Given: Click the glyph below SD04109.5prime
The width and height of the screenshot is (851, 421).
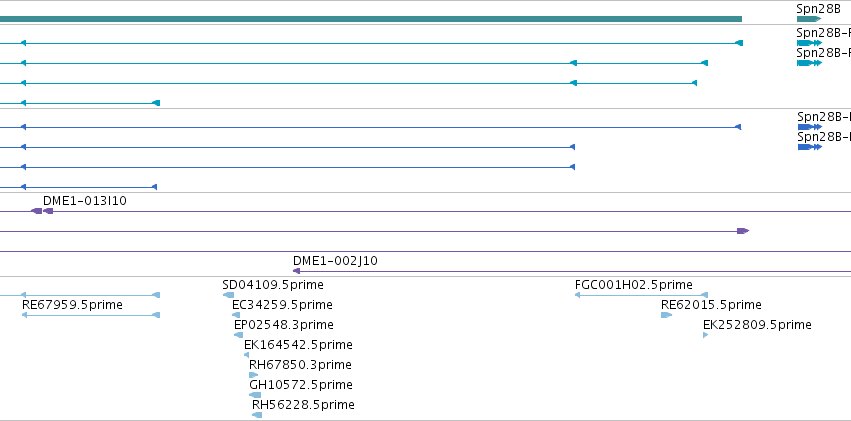Looking at the screenshot, I should (228, 295).
